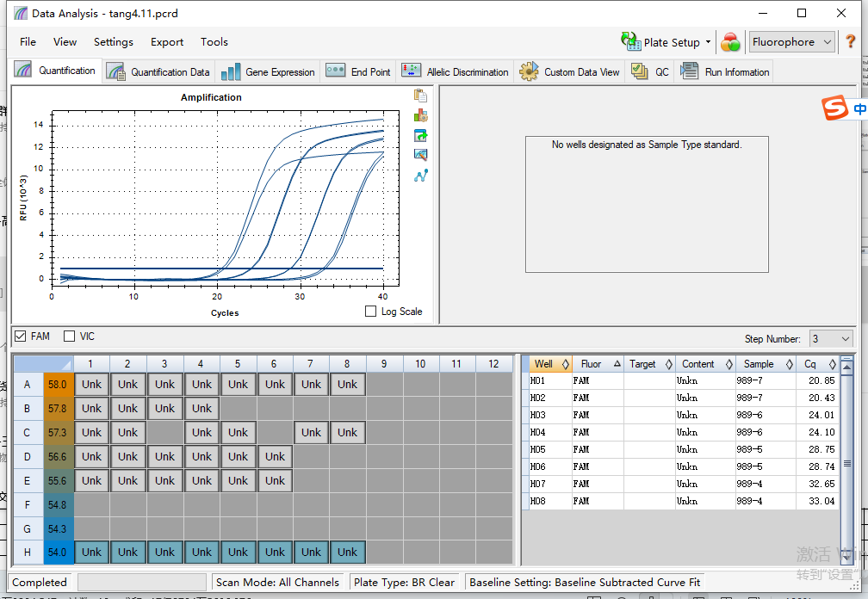Switch input language with 中 icon

[859, 109]
